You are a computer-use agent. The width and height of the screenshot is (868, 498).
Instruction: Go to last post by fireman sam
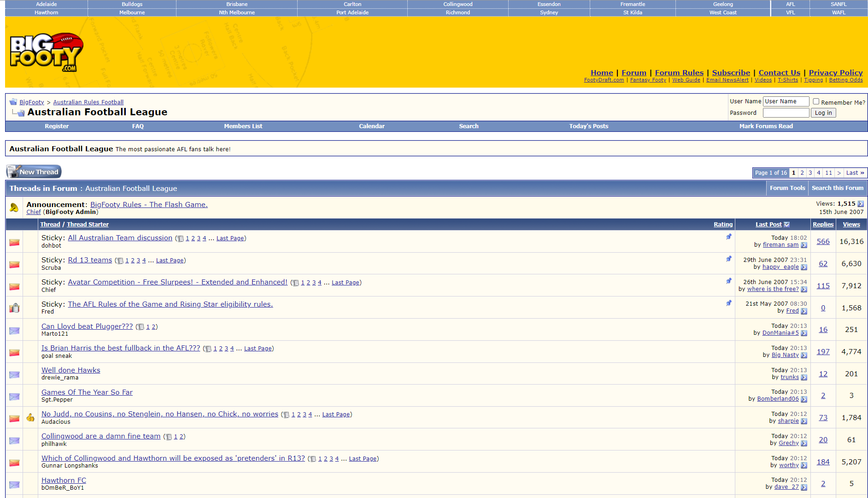(804, 245)
